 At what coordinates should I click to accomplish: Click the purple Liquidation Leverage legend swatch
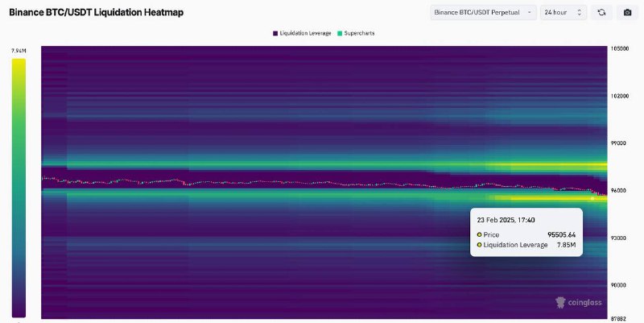coord(275,33)
